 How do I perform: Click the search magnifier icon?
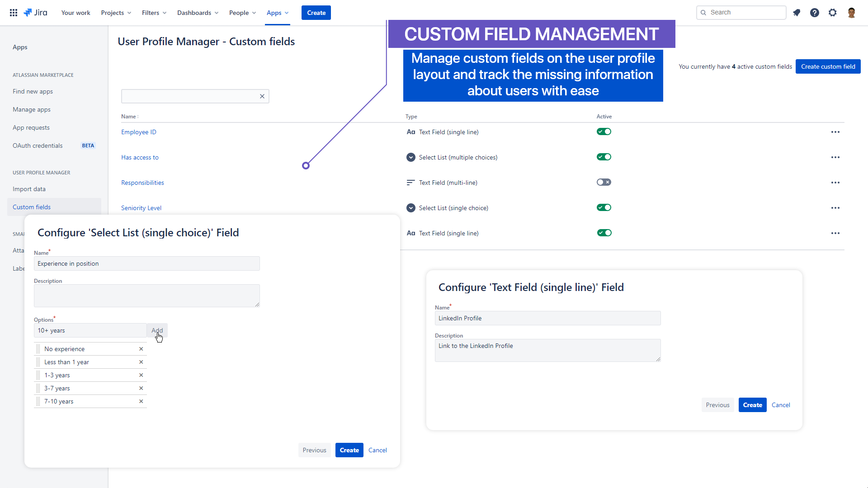[x=703, y=13]
